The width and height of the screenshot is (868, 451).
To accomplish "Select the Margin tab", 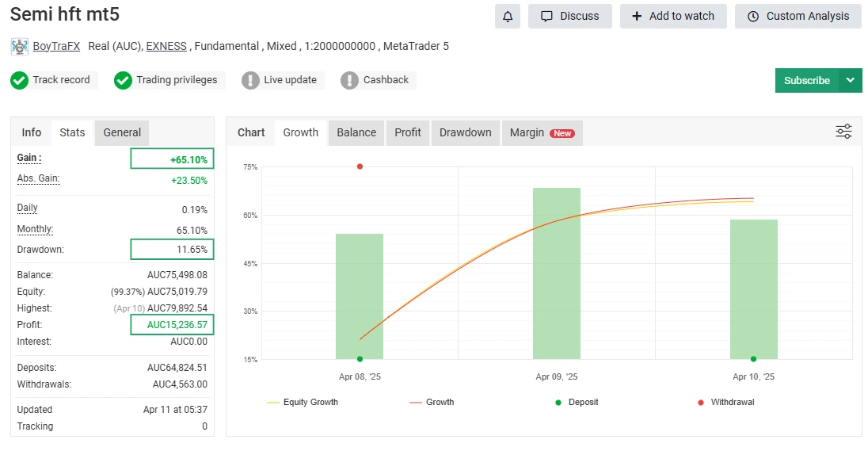I will pos(542,132).
